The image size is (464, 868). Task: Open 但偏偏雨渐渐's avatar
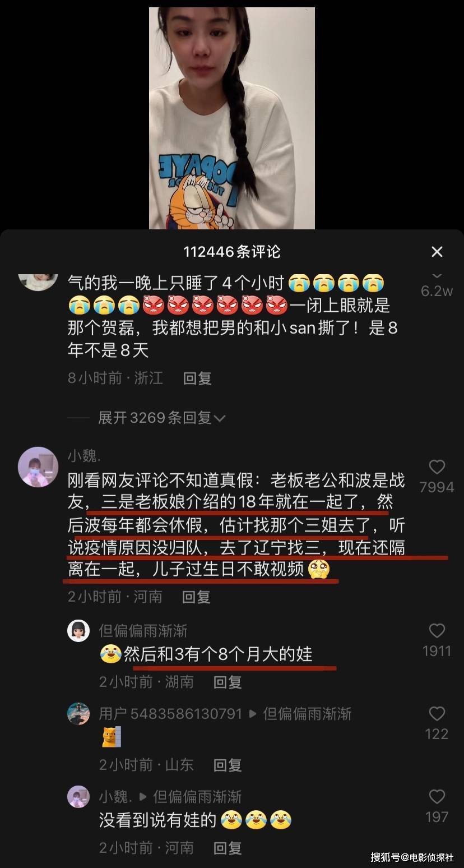point(78,631)
